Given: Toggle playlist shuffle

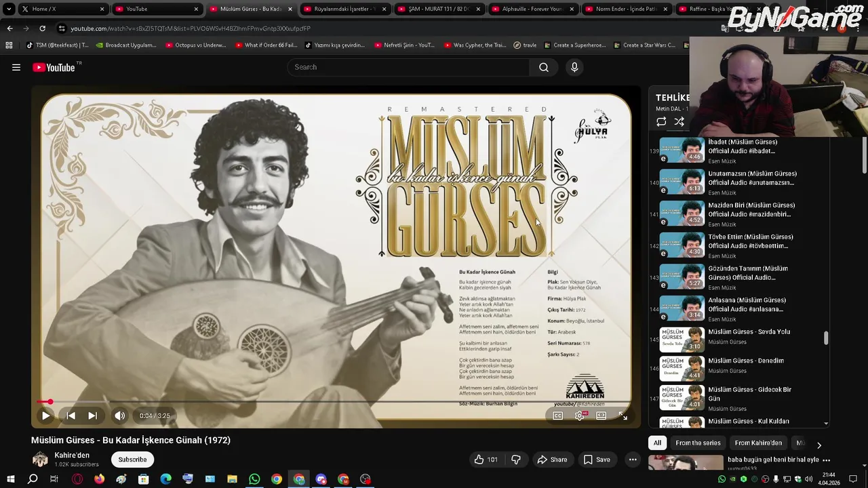Looking at the screenshot, I should pyautogui.click(x=679, y=122).
